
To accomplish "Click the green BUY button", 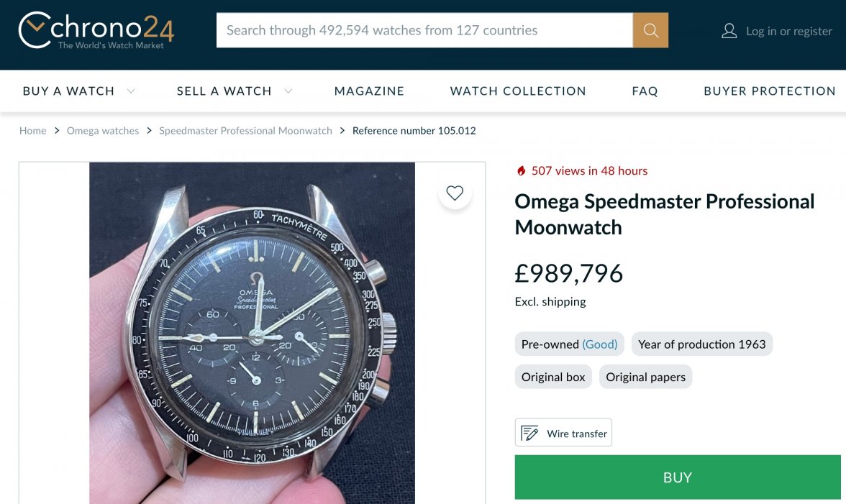I will tap(677, 477).
